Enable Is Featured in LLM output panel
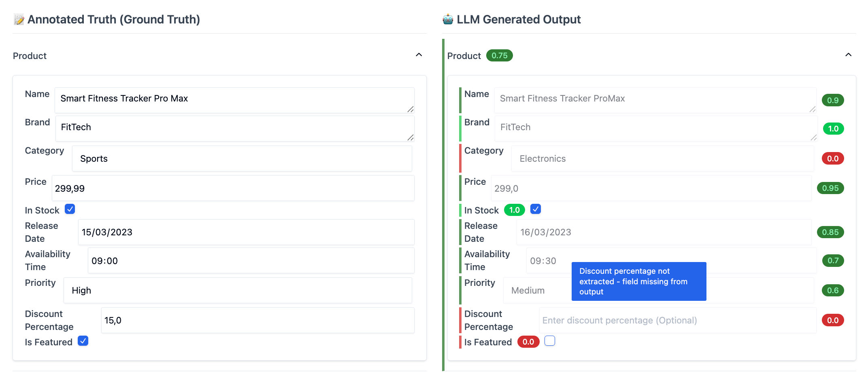The image size is (868, 372). click(x=549, y=341)
